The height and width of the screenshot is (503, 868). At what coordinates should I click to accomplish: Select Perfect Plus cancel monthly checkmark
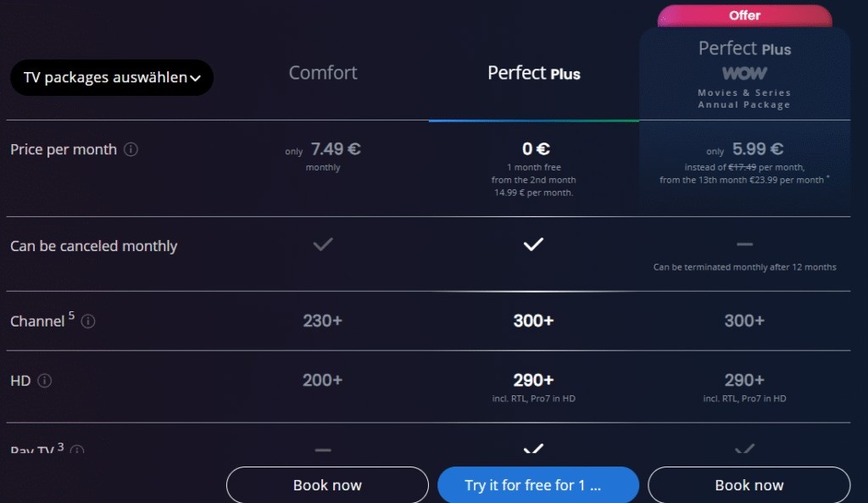pos(533,243)
